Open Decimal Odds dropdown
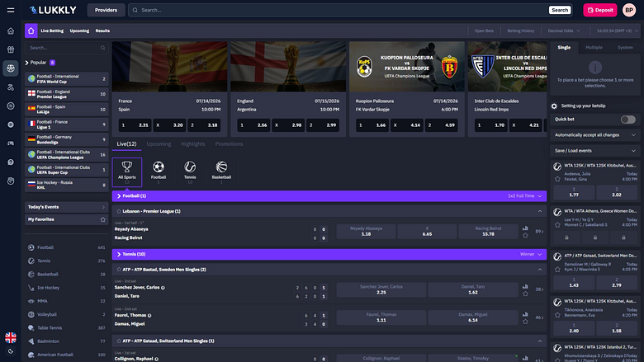Viewport: 644px width, 362px height. (x=564, y=31)
